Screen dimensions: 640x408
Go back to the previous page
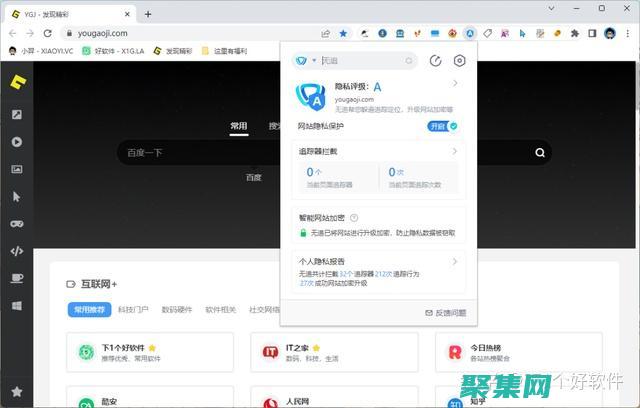coord(13,33)
